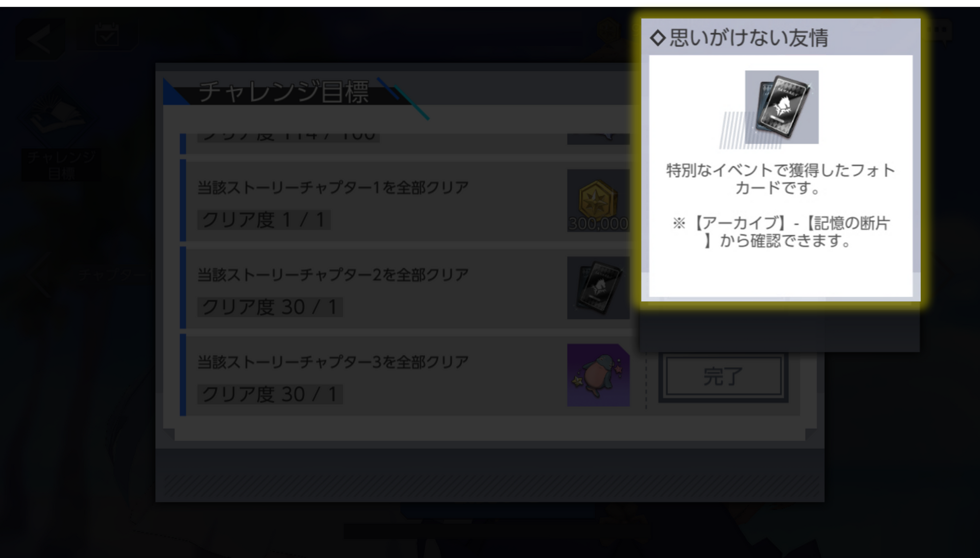
Task: Tap the left chapter navigation arrow
Action: 39,275
